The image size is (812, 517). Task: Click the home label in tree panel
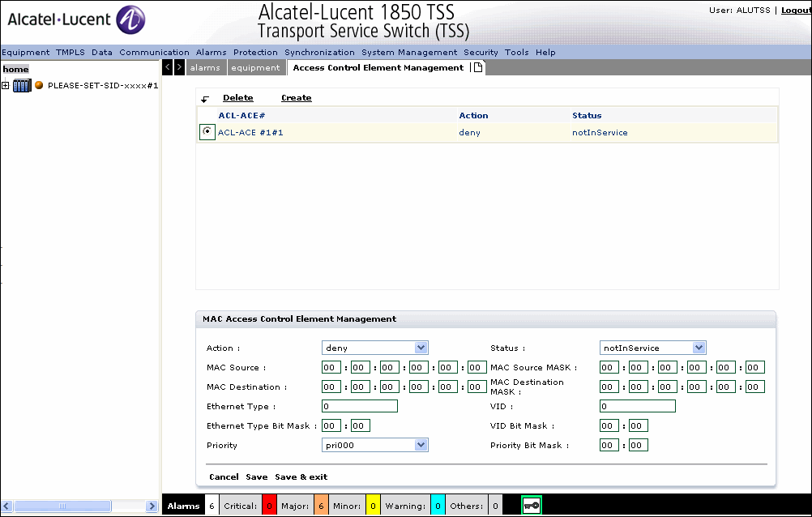[15, 70]
